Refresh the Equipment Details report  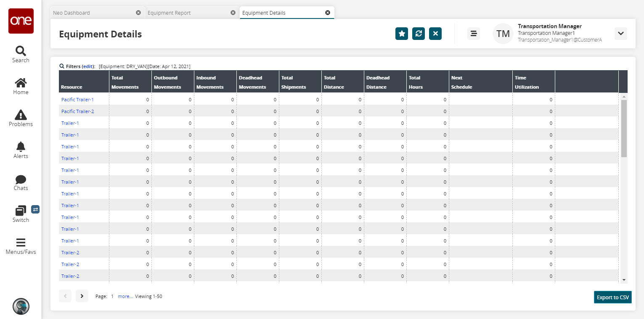coord(419,34)
